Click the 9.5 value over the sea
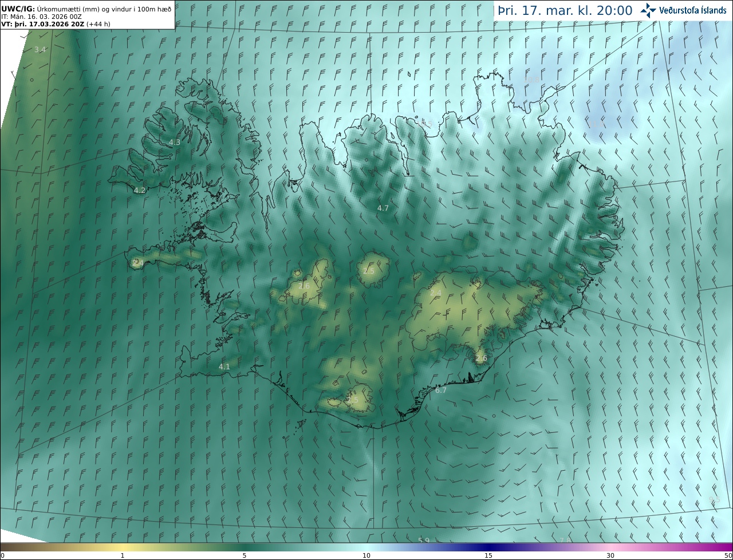 click(715, 500)
